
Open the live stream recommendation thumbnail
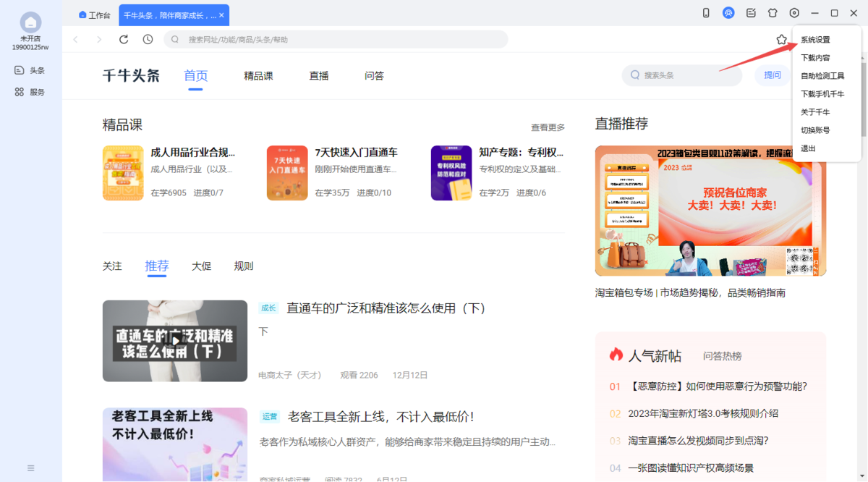pos(710,211)
